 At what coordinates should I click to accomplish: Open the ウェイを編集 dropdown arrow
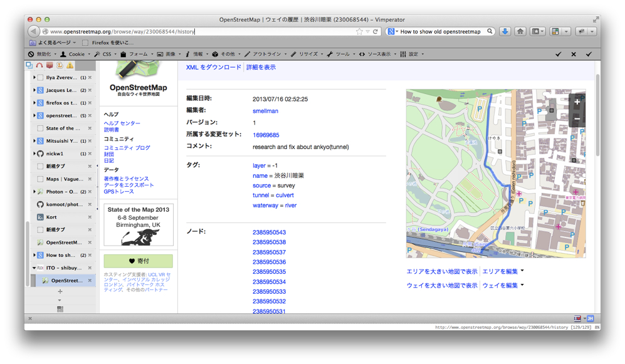pos(522,285)
